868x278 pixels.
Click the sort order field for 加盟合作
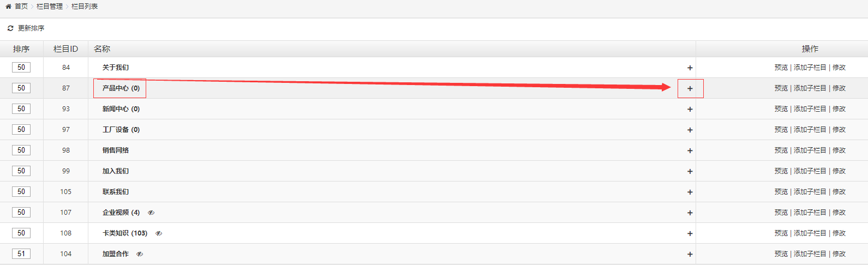tap(21, 253)
